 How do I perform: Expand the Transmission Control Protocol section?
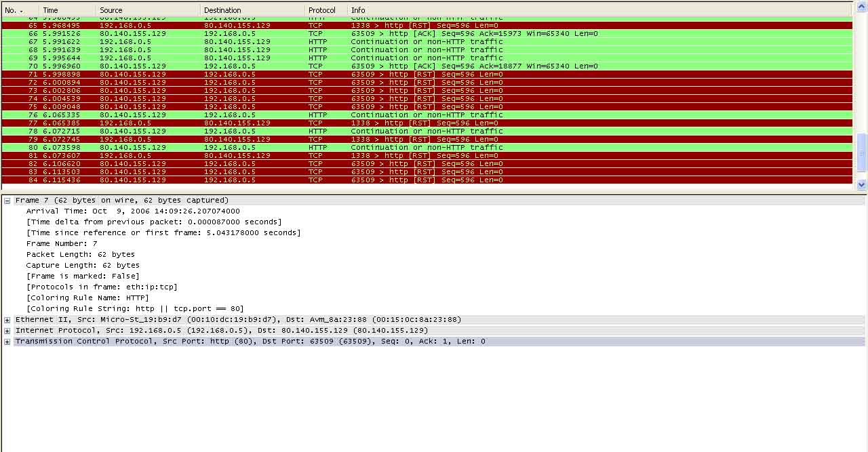click(7, 342)
